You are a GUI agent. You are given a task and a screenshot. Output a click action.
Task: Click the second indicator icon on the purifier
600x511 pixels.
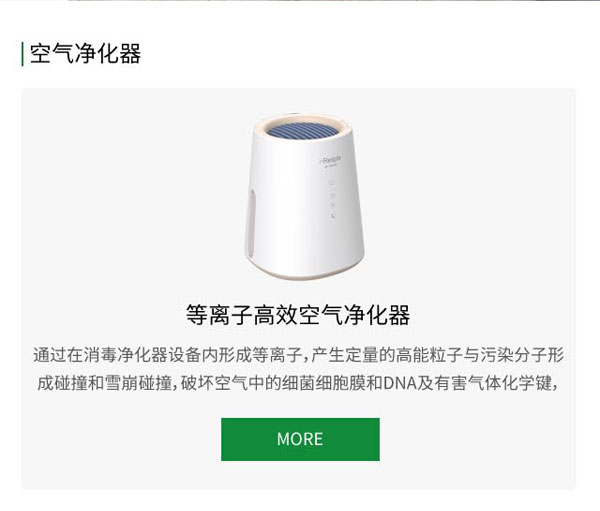332,196
